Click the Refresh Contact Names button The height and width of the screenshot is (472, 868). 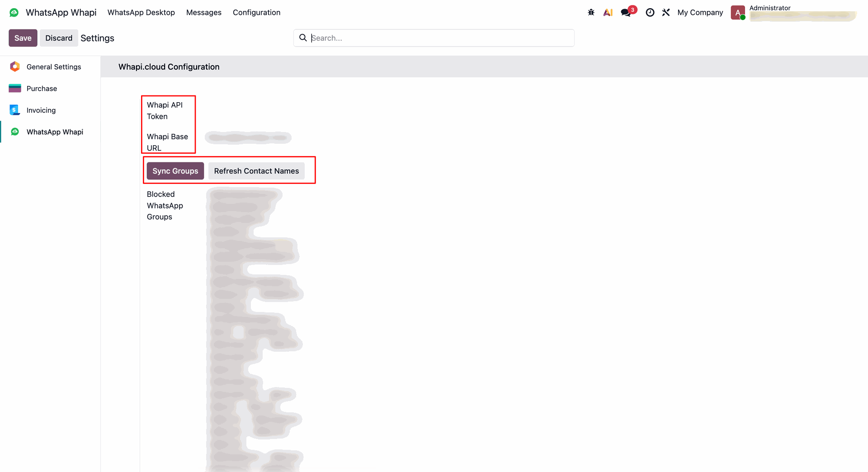pos(256,171)
